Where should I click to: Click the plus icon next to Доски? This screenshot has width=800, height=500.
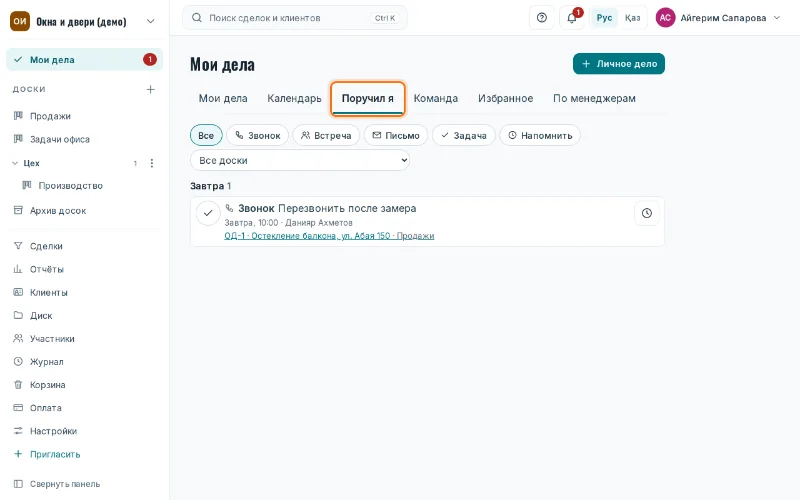151,89
